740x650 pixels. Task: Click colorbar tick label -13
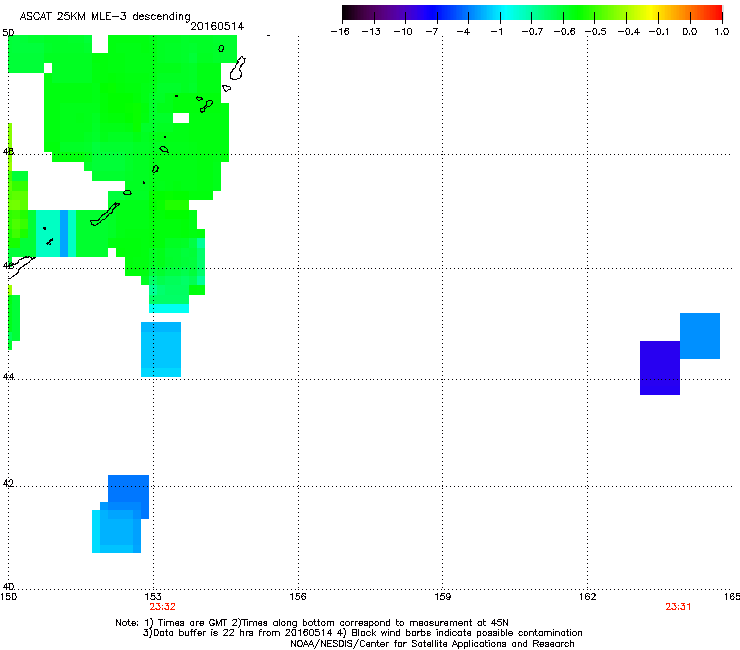click(x=371, y=32)
